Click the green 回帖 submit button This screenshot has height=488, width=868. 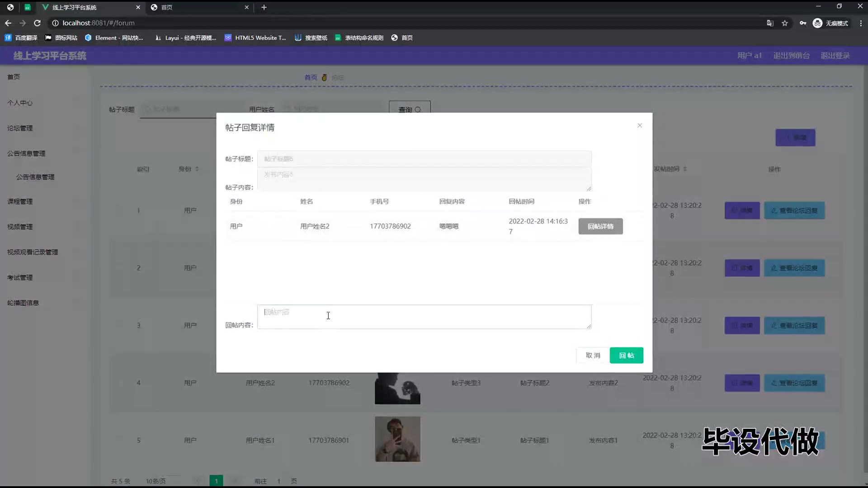(626, 356)
